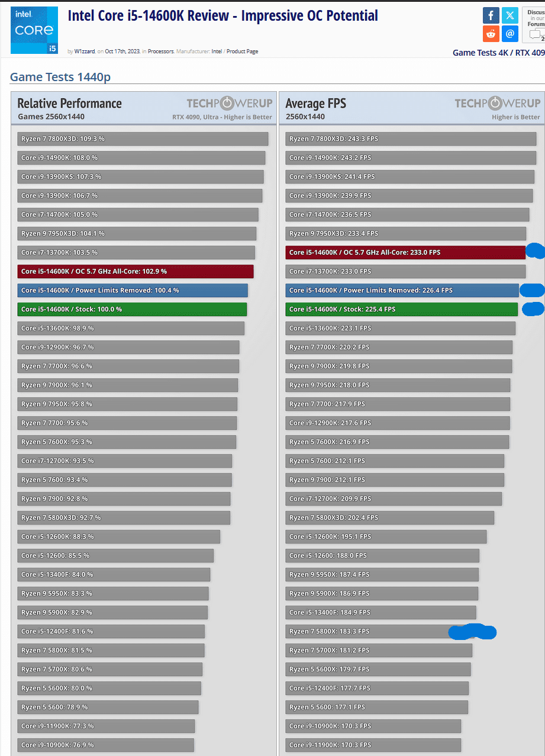Select Core i9-12900K: 217.6 FPS bar
The width and height of the screenshot is (545, 756).
pyautogui.click(x=398, y=423)
